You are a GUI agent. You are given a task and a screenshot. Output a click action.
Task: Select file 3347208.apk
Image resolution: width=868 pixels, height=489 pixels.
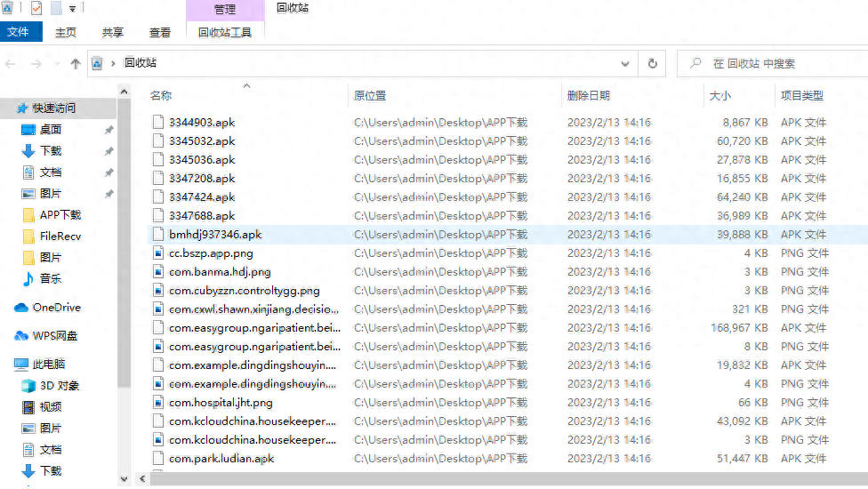coord(202,179)
